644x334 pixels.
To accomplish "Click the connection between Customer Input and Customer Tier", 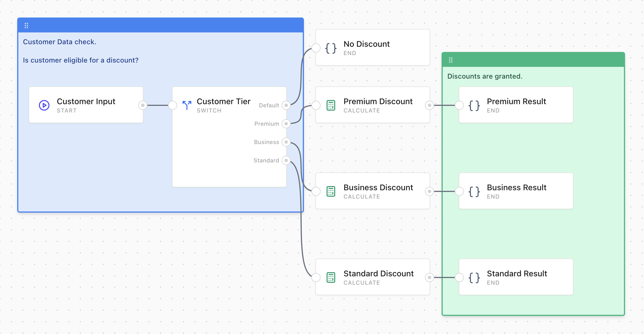I will coord(158,105).
